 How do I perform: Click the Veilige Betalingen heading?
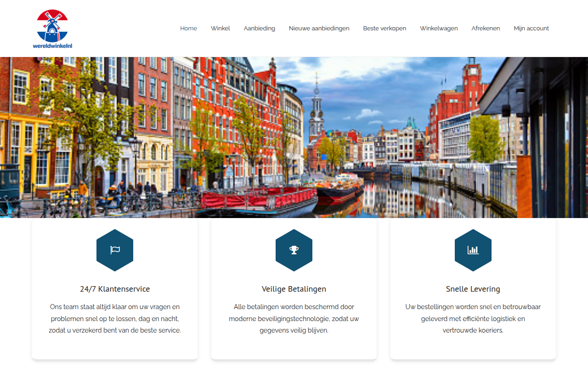click(x=294, y=289)
